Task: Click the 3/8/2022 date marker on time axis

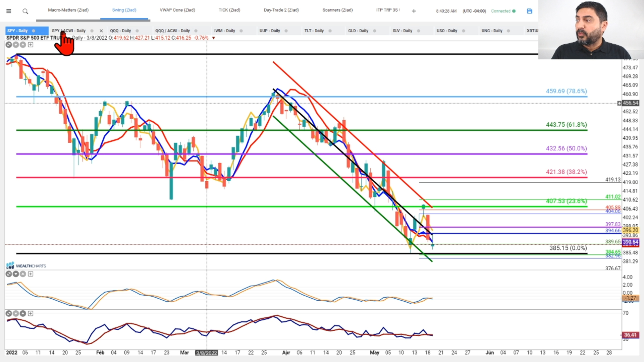Action: 206,353
